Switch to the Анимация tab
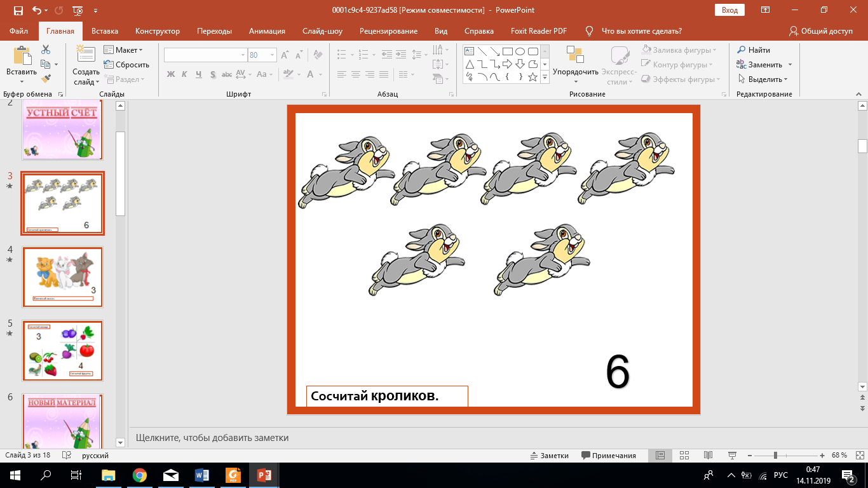Image resolution: width=868 pixels, height=488 pixels. click(x=267, y=30)
